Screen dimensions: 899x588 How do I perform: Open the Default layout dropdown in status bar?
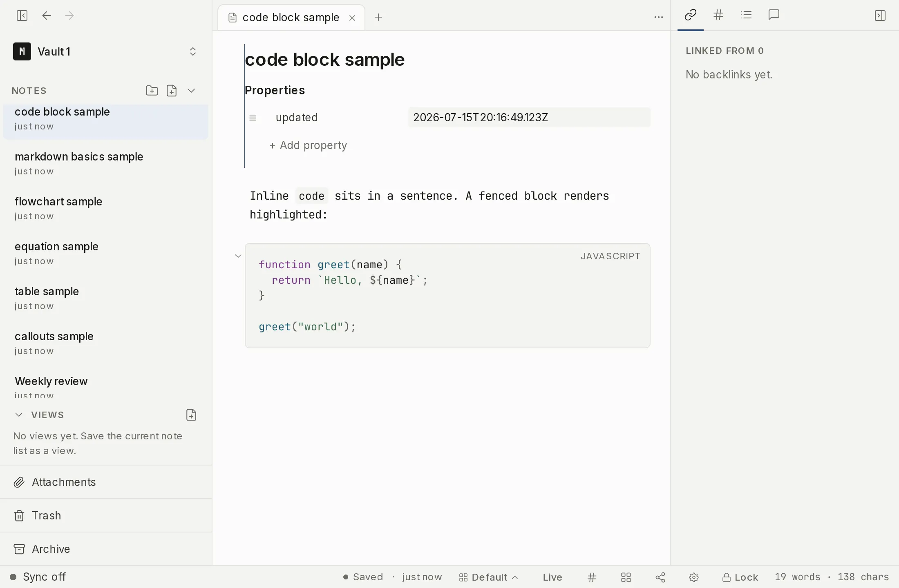point(489,577)
